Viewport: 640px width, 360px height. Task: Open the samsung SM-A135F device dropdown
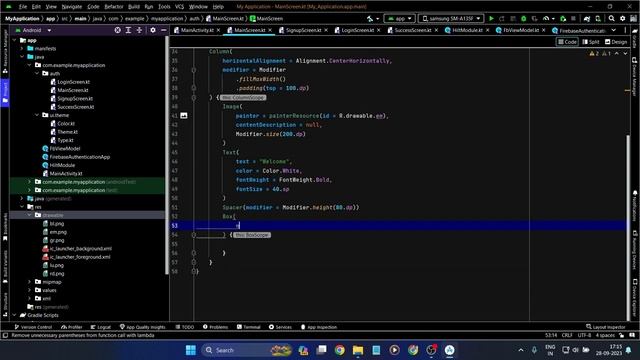[451, 18]
